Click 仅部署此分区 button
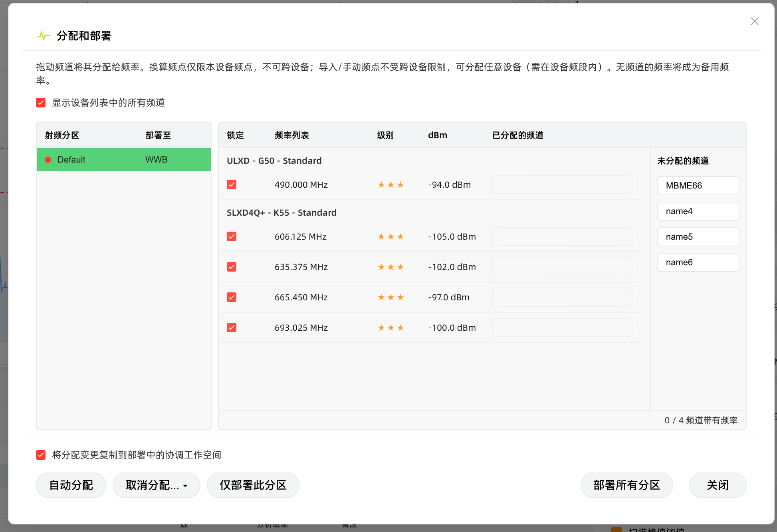The width and height of the screenshot is (777, 532). [x=253, y=485]
